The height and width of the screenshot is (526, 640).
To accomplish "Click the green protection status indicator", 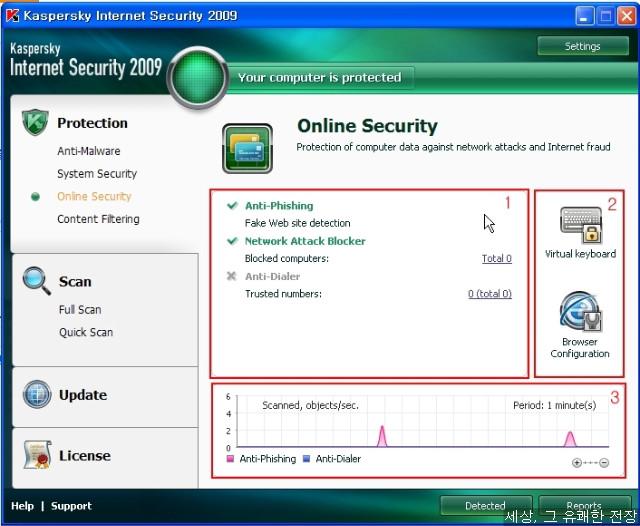I will coord(198,78).
